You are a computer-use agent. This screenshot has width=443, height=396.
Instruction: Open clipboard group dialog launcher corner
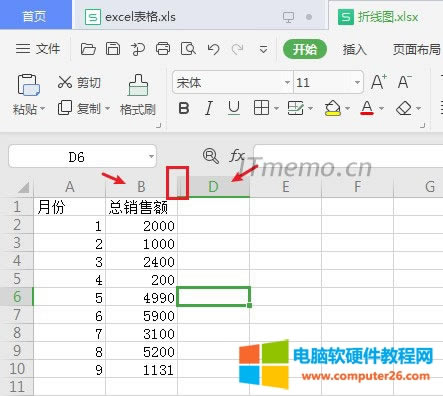click(x=159, y=125)
